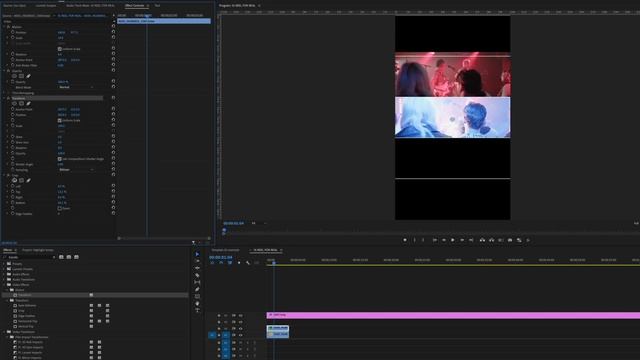
Task: Filter by YUV Effects icon
Action: (76, 257)
